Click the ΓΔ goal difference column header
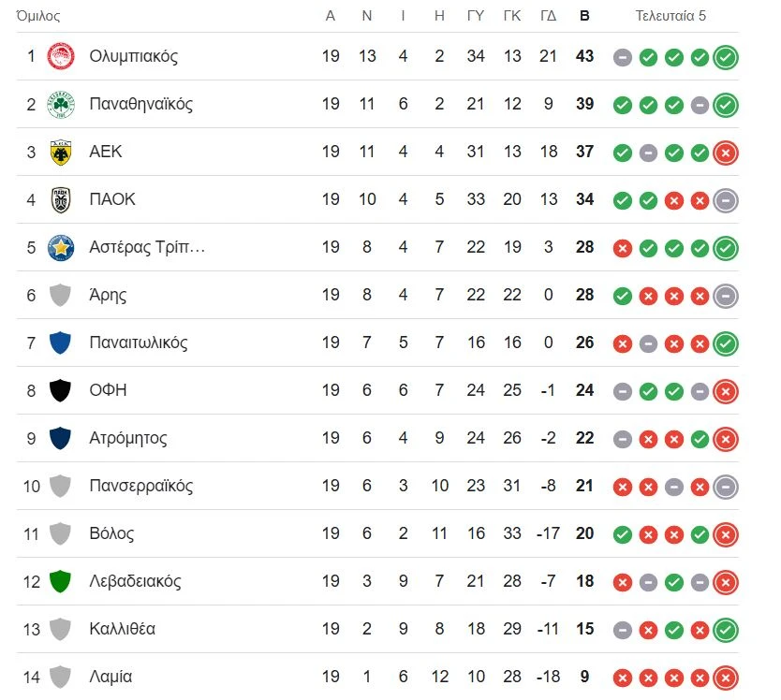 point(549,16)
